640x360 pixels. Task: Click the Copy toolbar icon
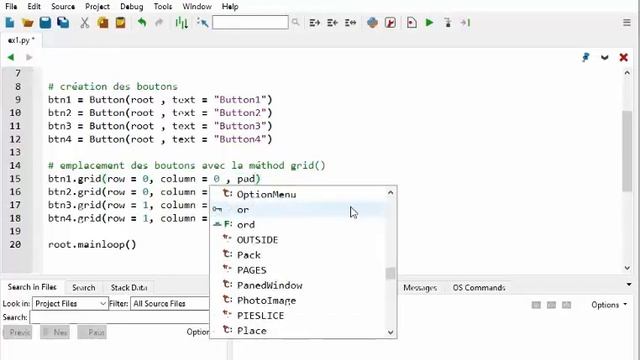(102, 22)
